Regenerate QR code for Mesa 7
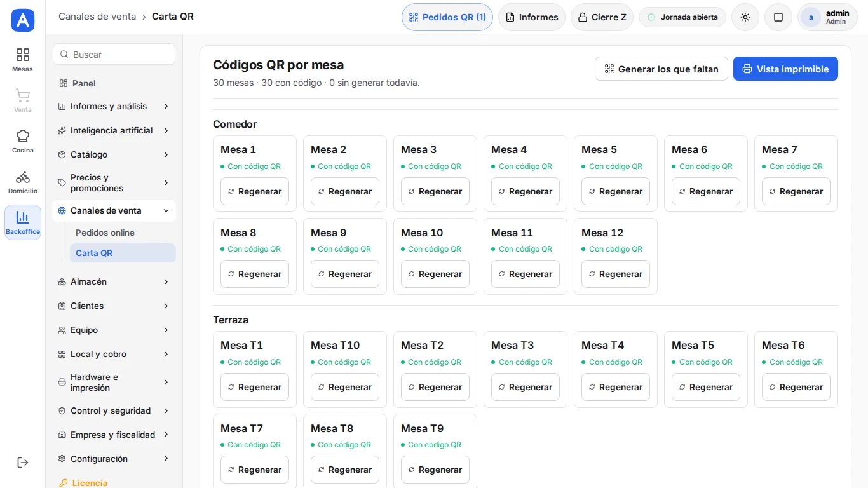The image size is (868, 488). click(x=796, y=191)
